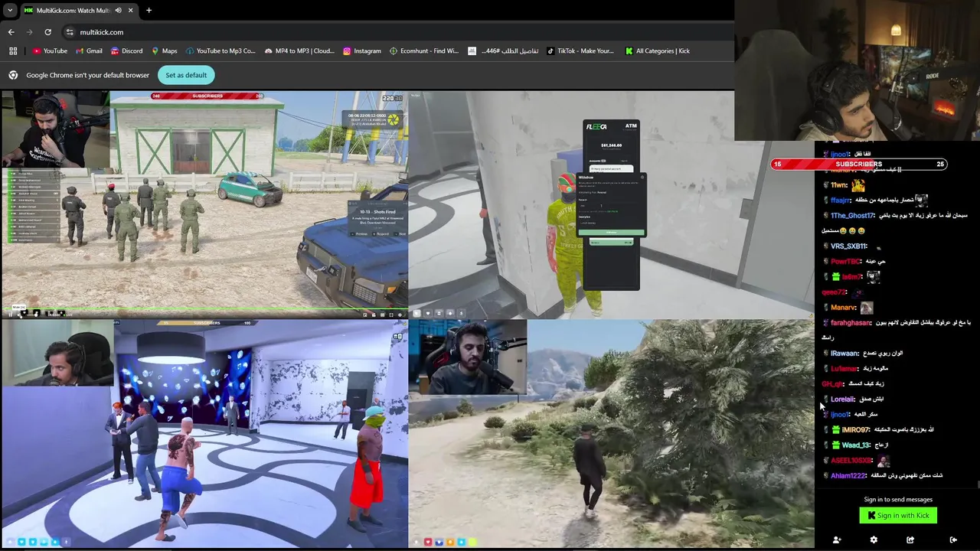Open the YouTube bookmark
This screenshot has height=551, width=980.
pyautogui.click(x=50, y=51)
